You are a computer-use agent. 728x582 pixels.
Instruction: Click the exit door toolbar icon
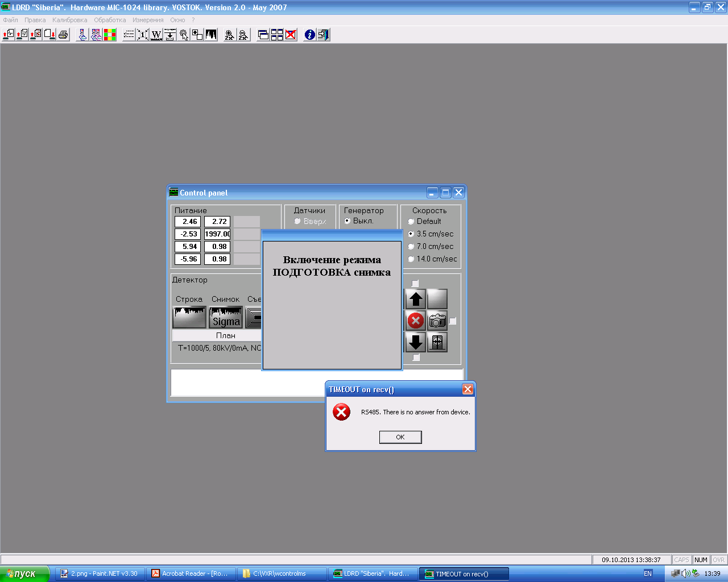point(323,35)
